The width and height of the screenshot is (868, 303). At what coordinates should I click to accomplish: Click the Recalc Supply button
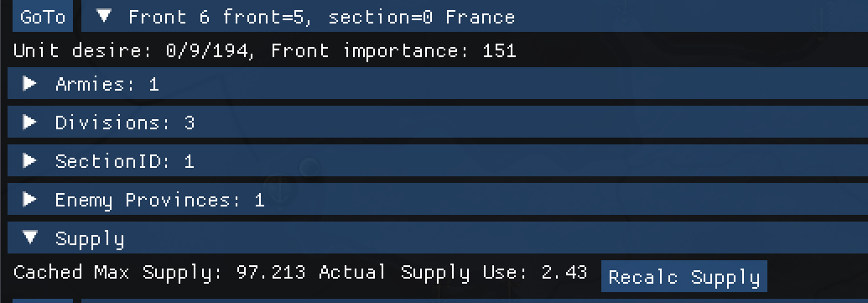[684, 276]
